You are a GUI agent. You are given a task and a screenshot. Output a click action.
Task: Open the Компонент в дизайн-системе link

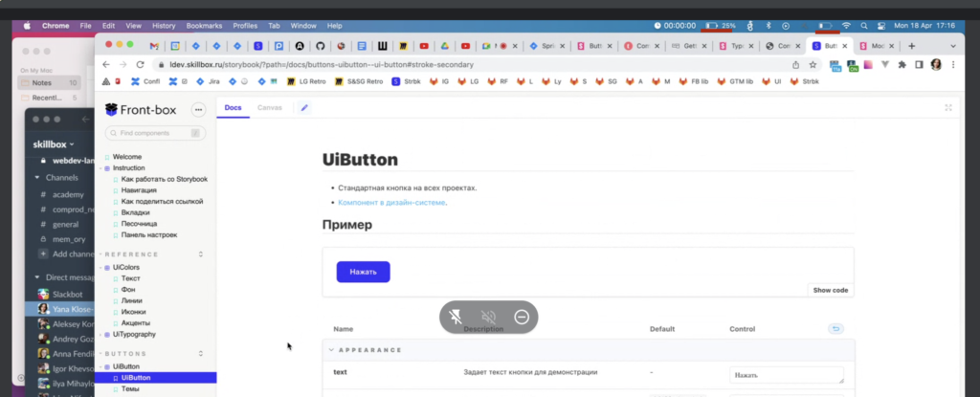tap(391, 203)
